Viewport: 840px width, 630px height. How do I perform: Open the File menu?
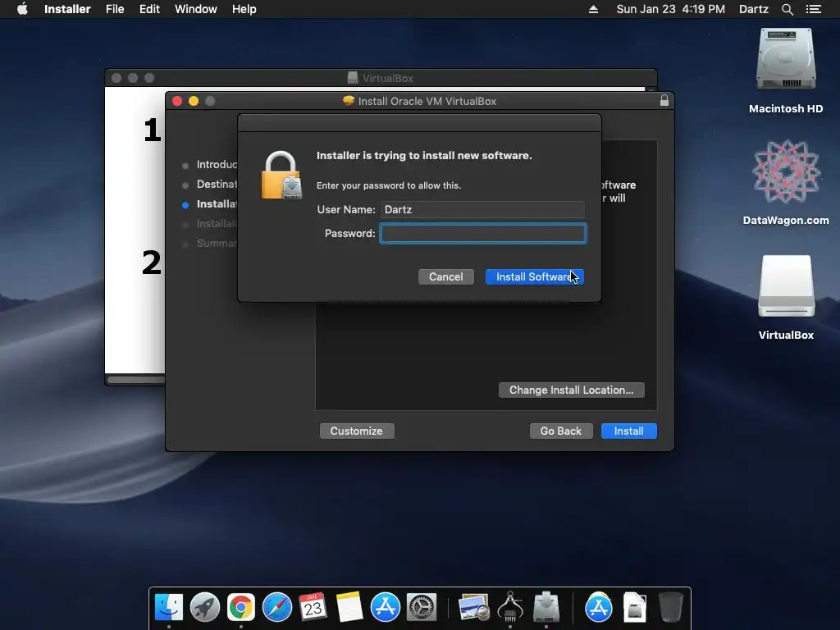(x=115, y=9)
